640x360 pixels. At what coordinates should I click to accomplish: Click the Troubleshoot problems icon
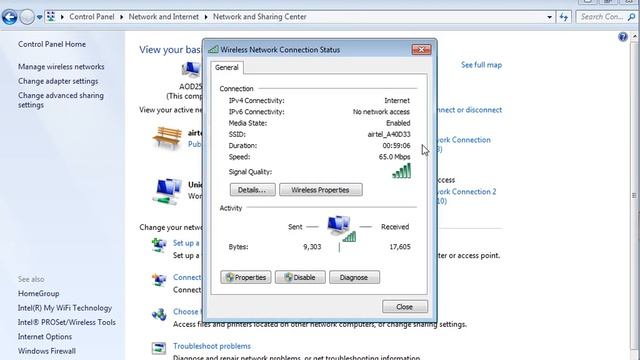tap(159, 348)
